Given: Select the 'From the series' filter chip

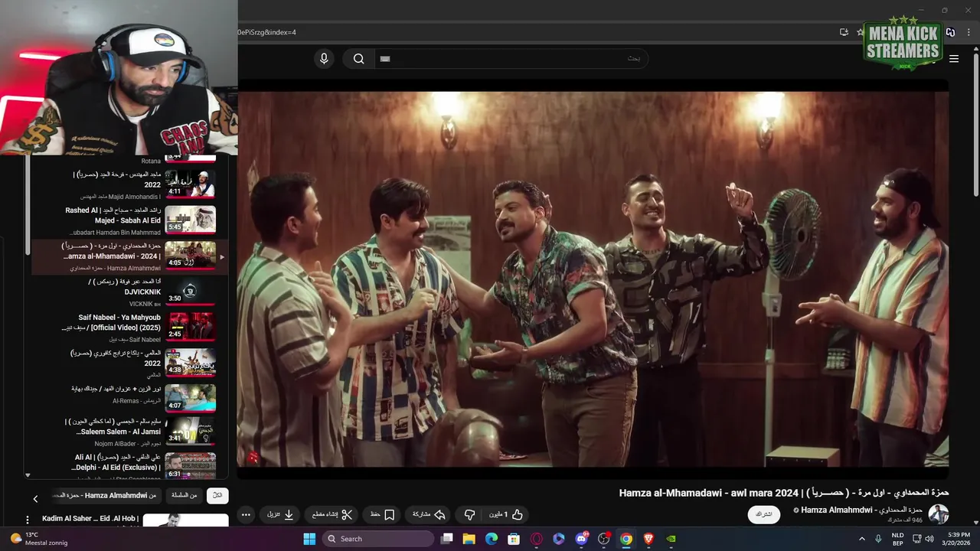Looking at the screenshot, I should coord(184,496).
